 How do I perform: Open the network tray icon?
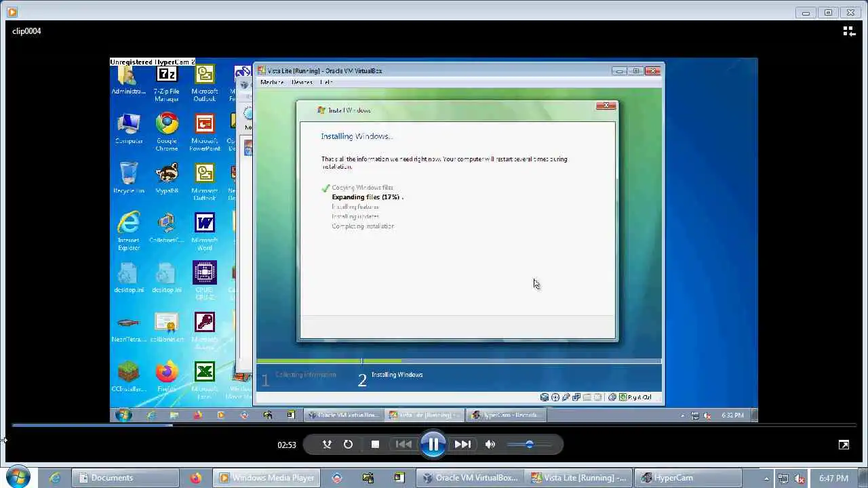(x=784, y=479)
